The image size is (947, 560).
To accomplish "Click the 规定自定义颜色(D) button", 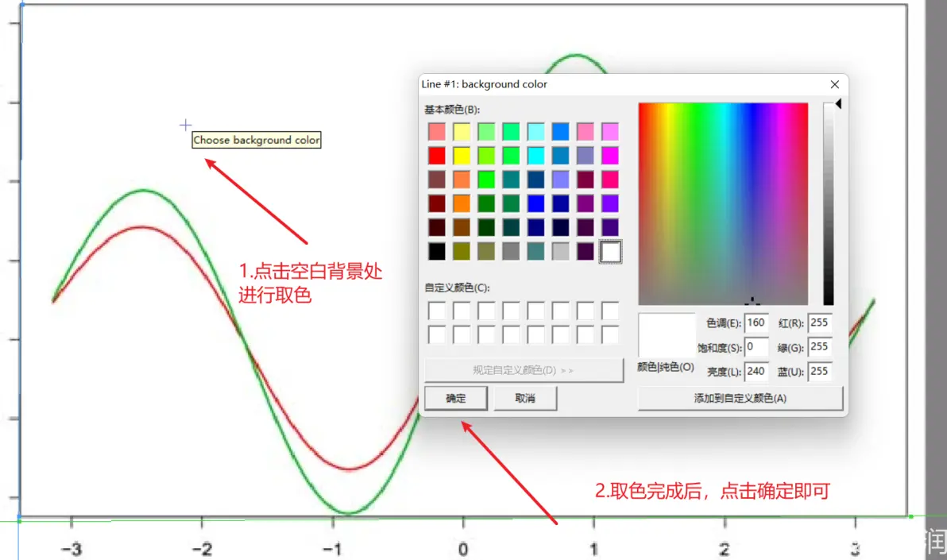I will click(524, 369).
